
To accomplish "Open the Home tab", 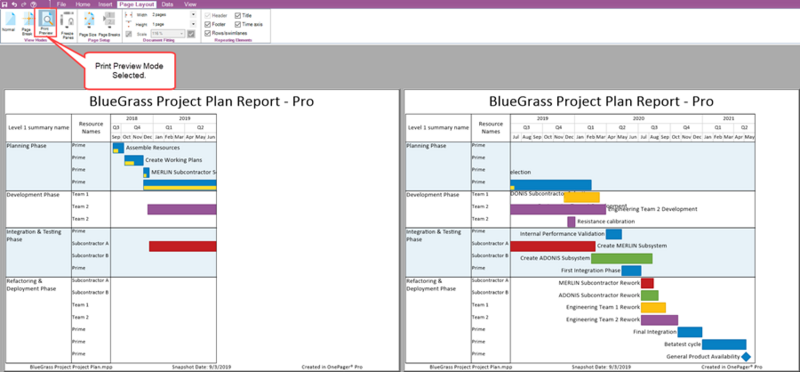I will [83, 4].
